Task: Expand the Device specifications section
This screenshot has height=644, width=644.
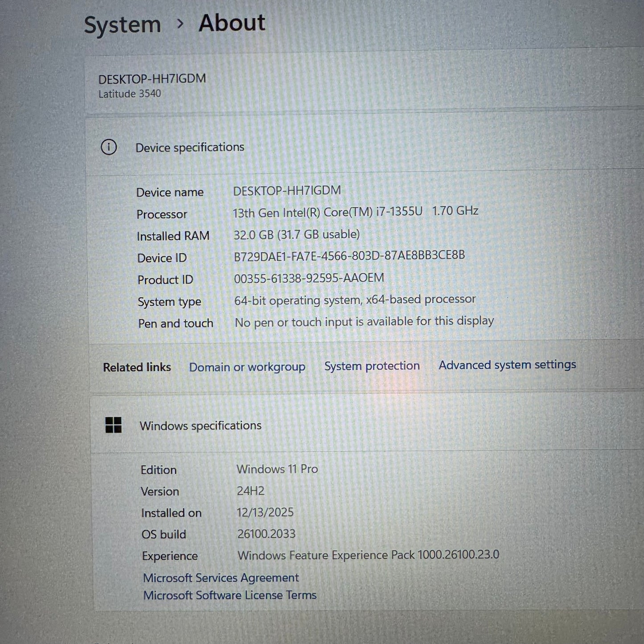Action: coord(190,147)
